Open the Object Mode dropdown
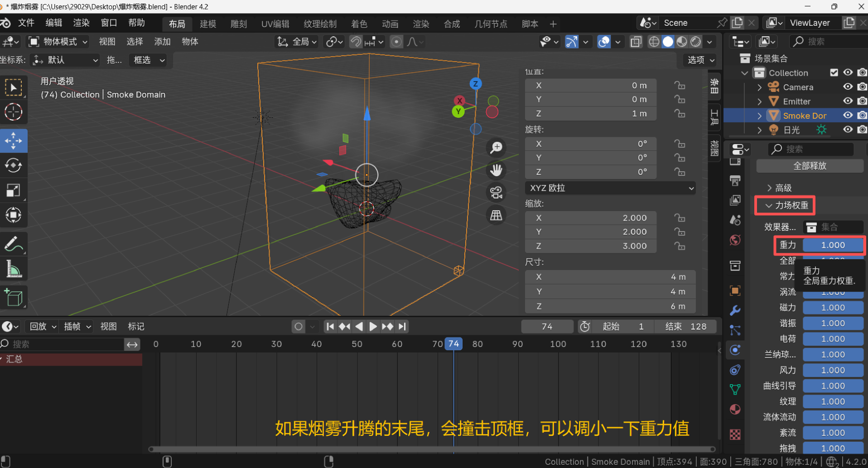868x468 pixels. click(x=58, y=42)
